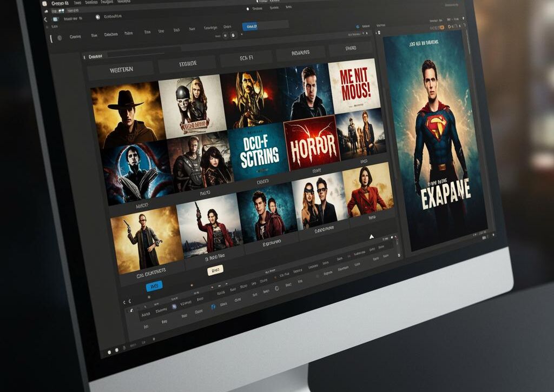Open the poster of people standing in the street
Image resolution: width=554 pixels, height=392 pixels.
point(360,134)
